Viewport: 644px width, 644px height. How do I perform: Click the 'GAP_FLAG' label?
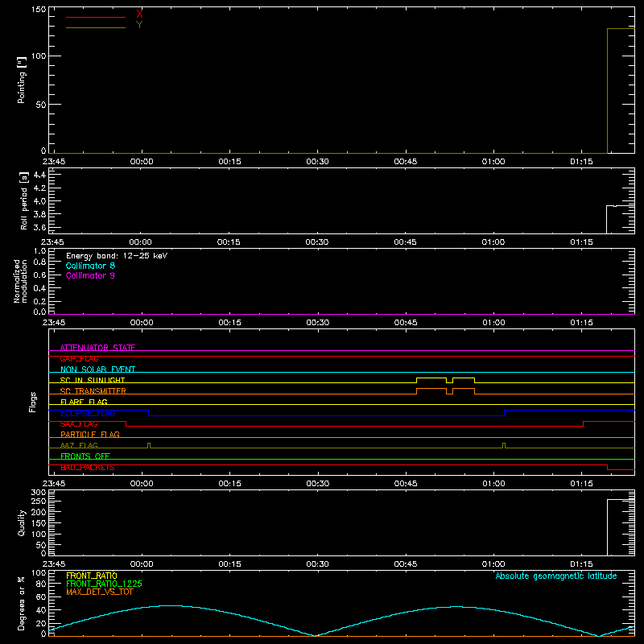pyautogui.click(x=79, y=358)
